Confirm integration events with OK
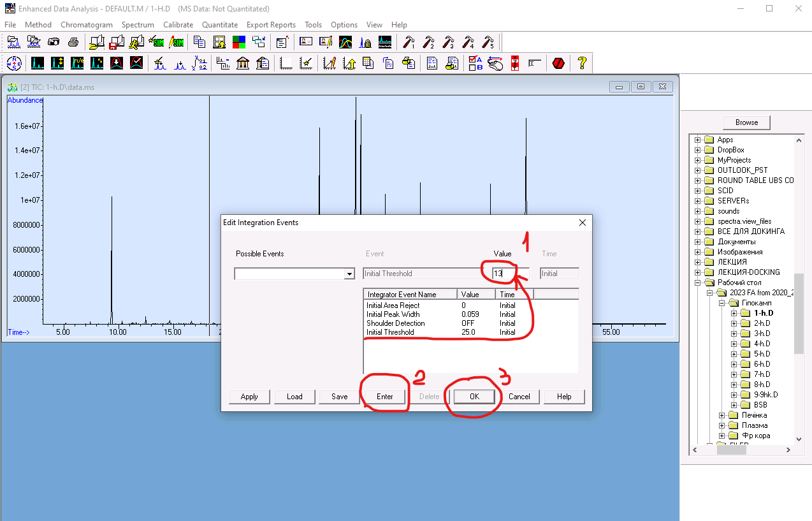This screenshot has width=812, height=521. 474,397
